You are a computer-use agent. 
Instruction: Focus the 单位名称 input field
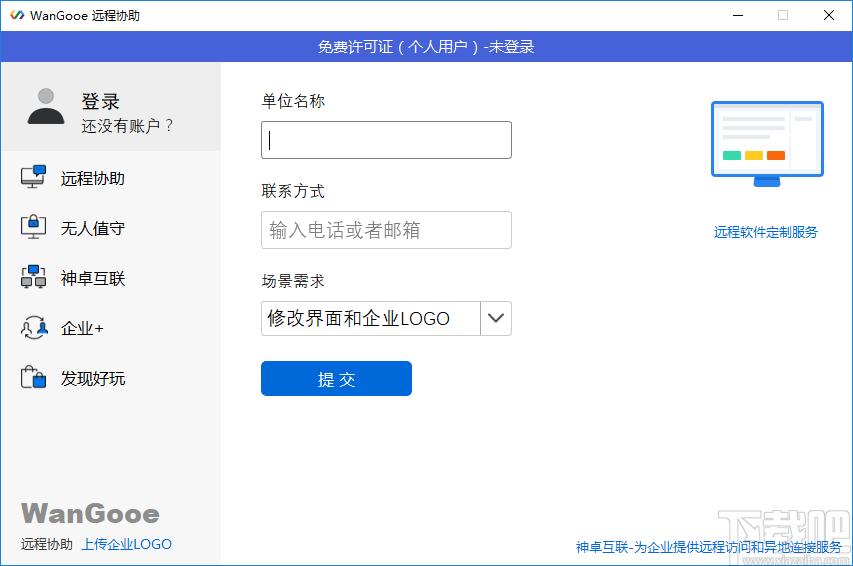pyautogui.click(x=386, y=140)
